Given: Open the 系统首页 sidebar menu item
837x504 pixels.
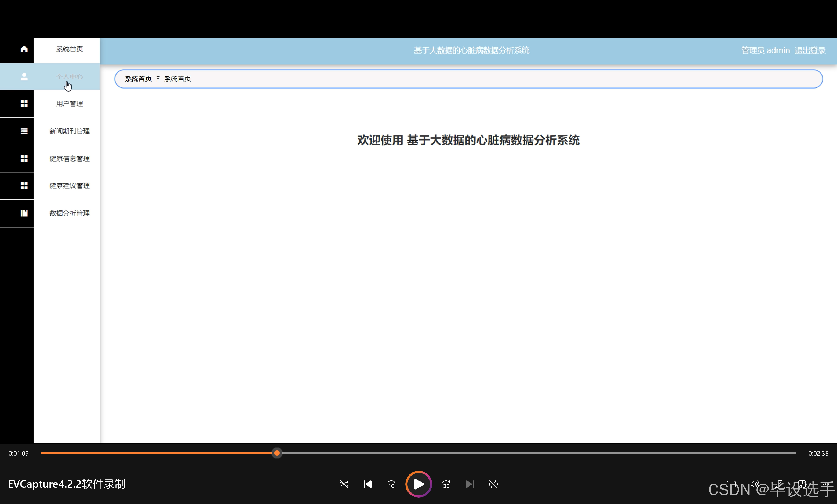Looking at the screenshot, I should (x=69, y=49).
